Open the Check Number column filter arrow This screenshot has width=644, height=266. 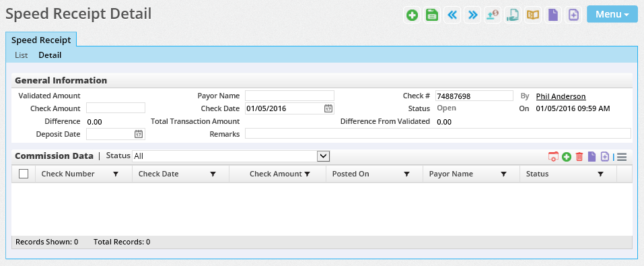(116, 174)
